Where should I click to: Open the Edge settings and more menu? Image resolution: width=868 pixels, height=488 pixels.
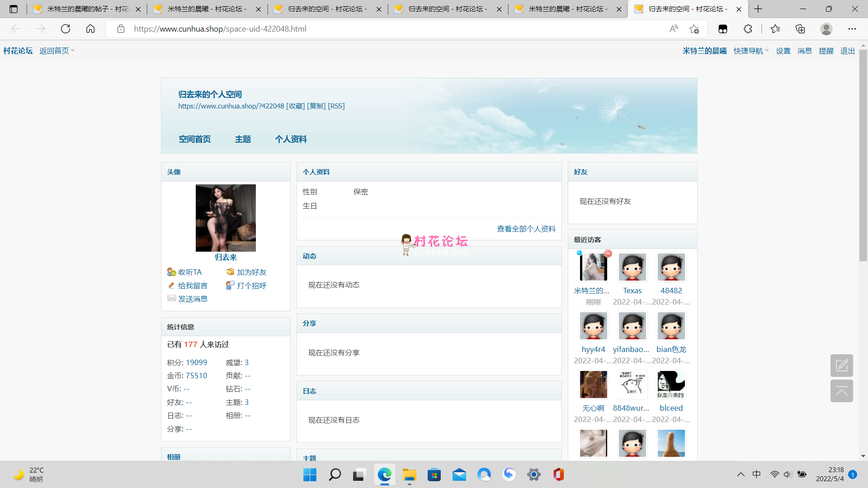[x=852, y=29]
